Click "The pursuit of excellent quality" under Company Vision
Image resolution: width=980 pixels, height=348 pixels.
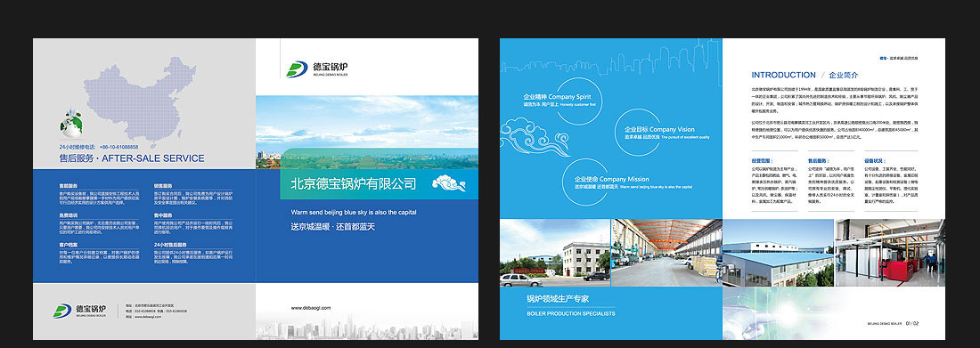point(686,136)
